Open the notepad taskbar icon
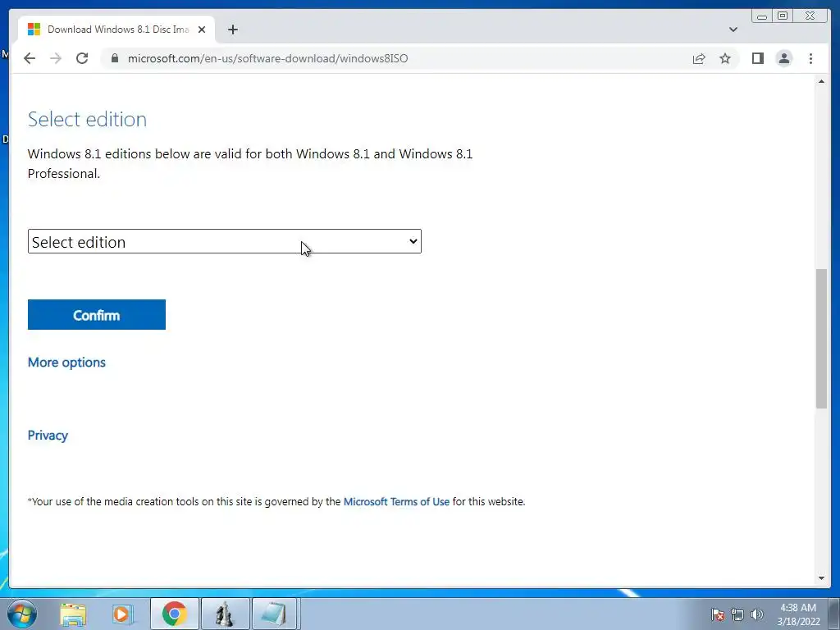Screen dimensions: 840x630 pyautogui.click(x=274, y=614)
